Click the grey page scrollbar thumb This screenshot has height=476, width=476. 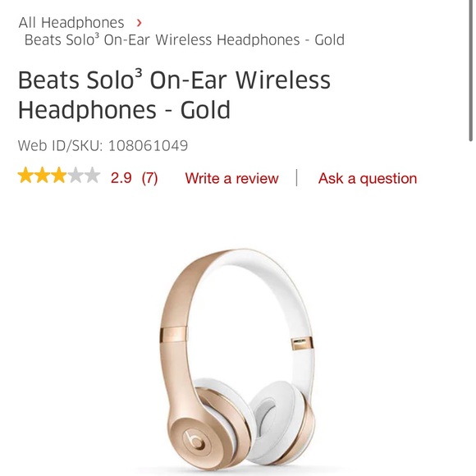click(470, 71)
